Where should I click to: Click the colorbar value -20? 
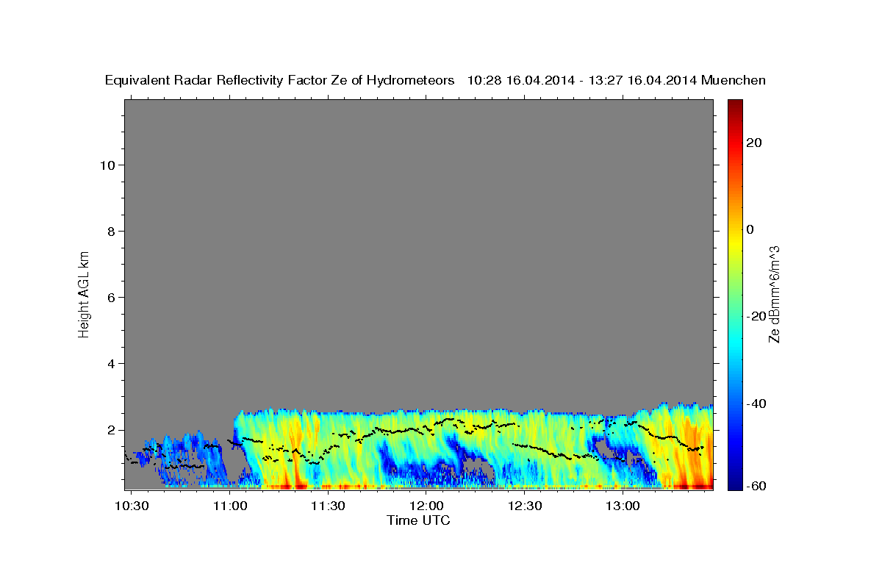point(755,316)
